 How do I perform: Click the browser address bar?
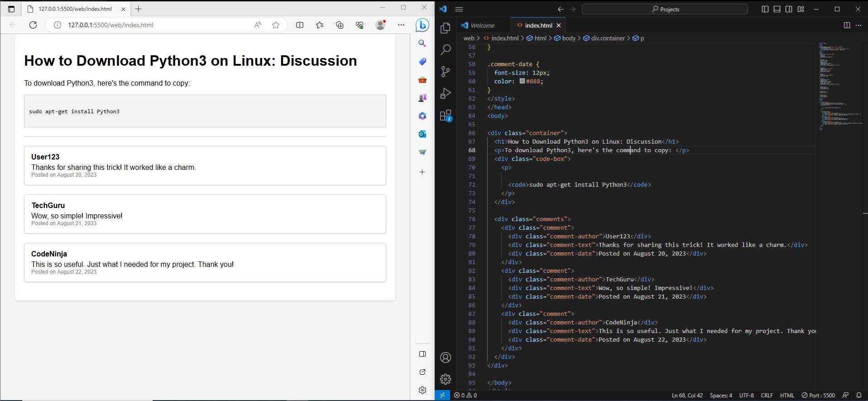(x=154, y=25)
